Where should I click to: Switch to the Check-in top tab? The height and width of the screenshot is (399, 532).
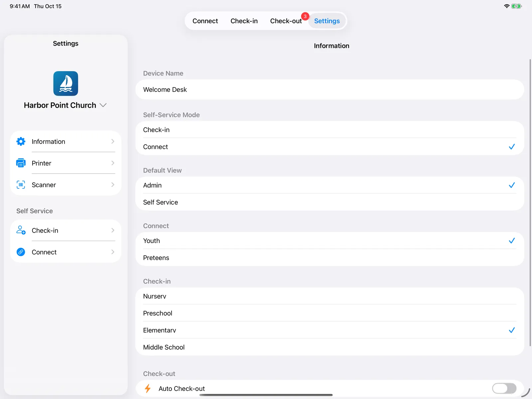click(244, 21)
